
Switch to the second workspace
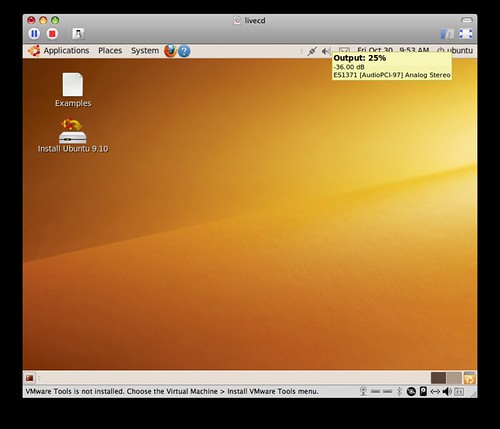pyautogui.click(x=454, y=378)
